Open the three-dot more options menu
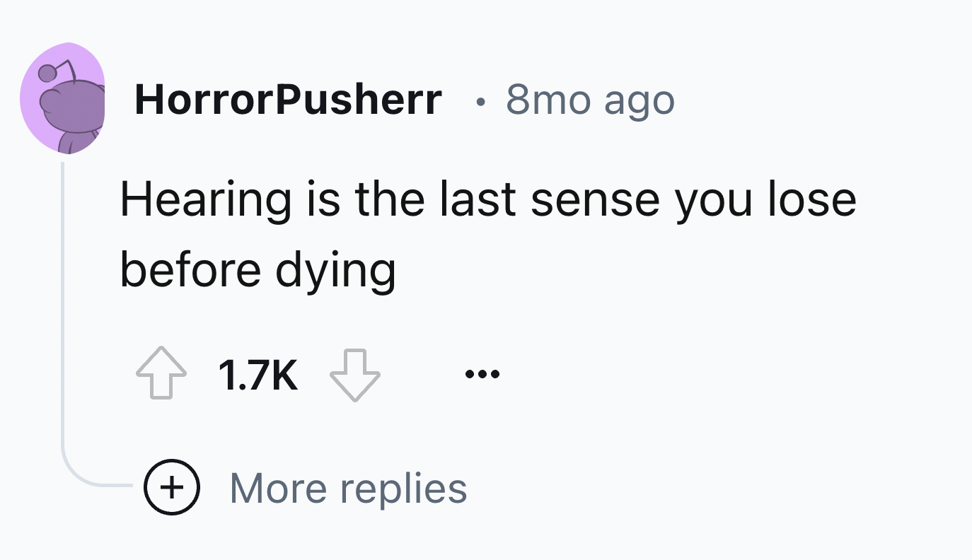 tap(482, 374)
